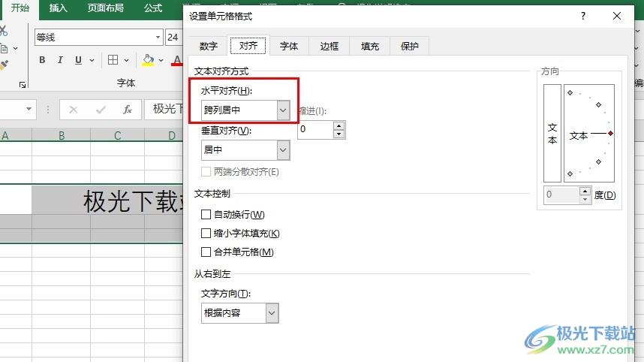Viewport: 644px width, 362px height.
Task: Open the 页面布局 ribbon tab
Action: click(x=105, y=8)
